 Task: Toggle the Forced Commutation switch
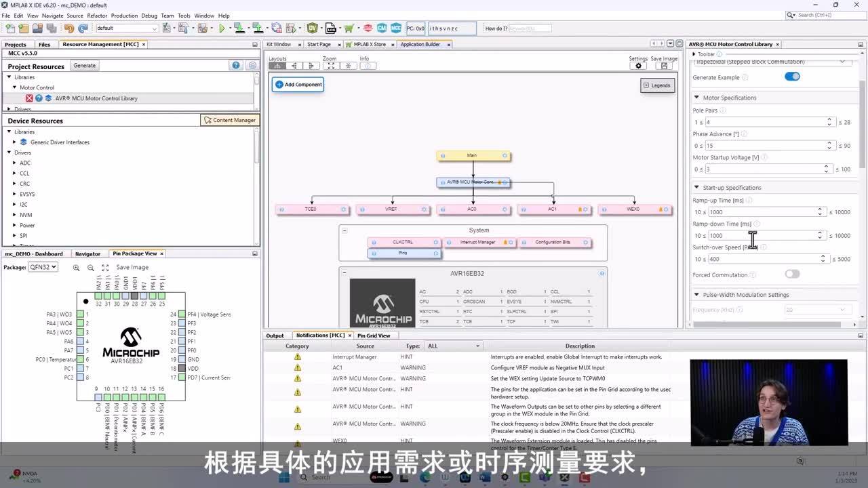point(792,274)
